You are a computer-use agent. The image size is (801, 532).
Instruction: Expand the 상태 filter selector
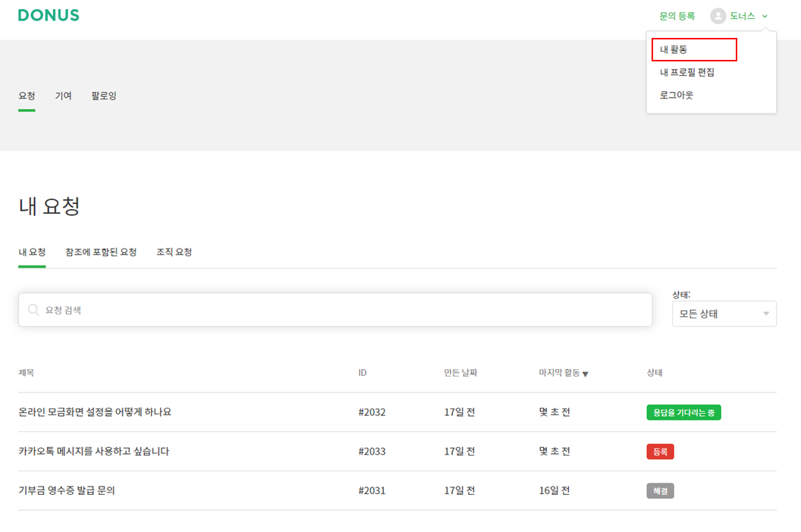[x=724, y=313]
